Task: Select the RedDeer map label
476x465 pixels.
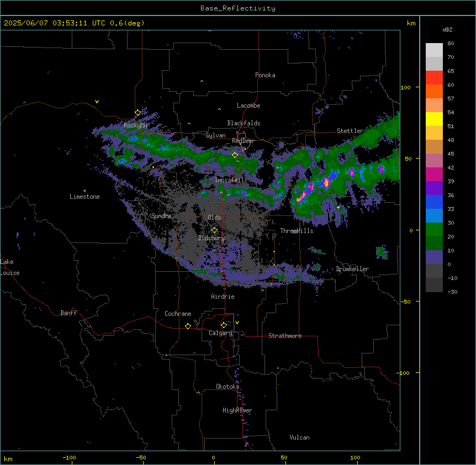Action: (243, 141)
